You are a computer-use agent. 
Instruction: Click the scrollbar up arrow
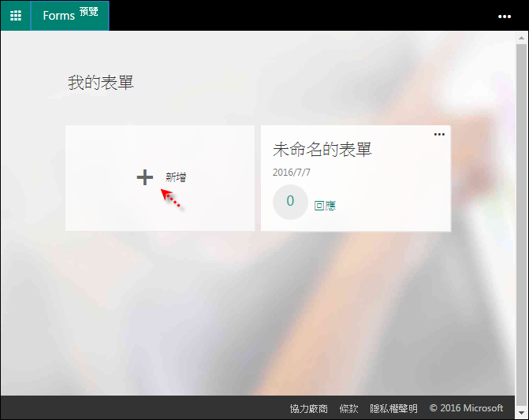(x=522, y=38)
